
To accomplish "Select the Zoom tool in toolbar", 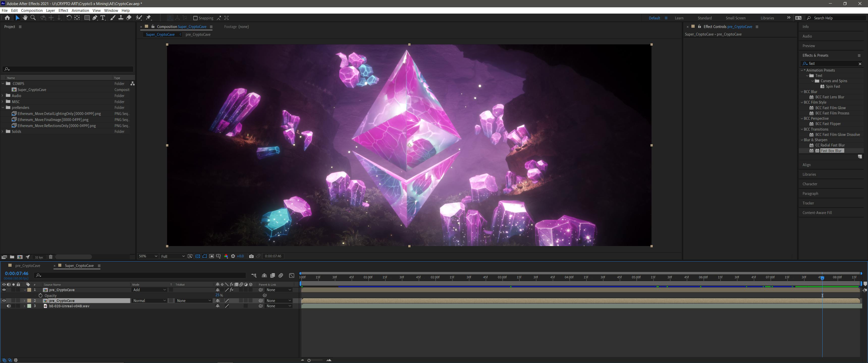I will click(x=33, y=18).
